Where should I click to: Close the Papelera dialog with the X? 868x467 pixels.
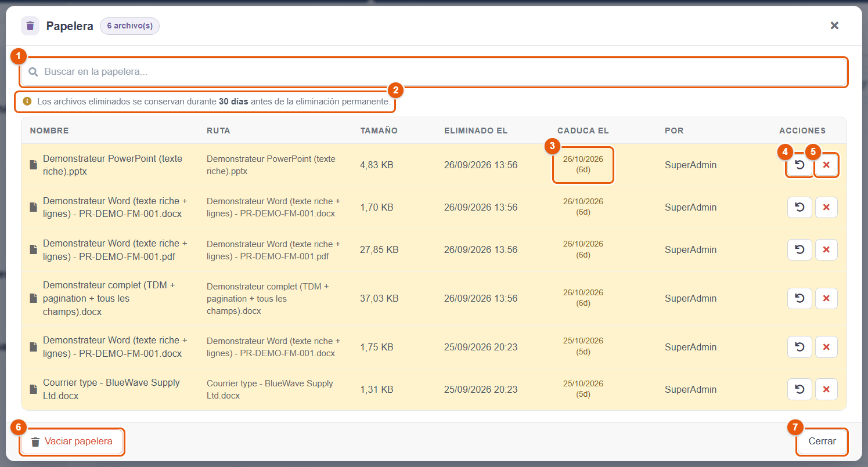(834, 26)
